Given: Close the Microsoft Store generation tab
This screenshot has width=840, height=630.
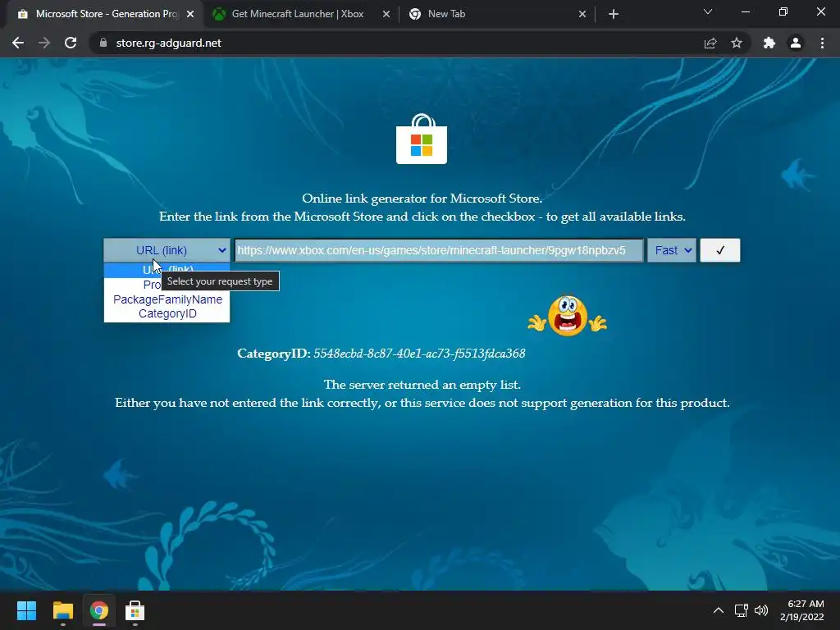Looking at the screenshot, I should tap(190, 14).
